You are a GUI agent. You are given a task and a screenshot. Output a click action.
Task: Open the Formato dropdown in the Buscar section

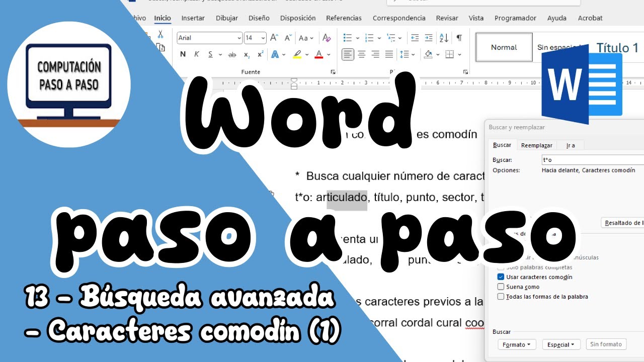(x=517, y=344)
